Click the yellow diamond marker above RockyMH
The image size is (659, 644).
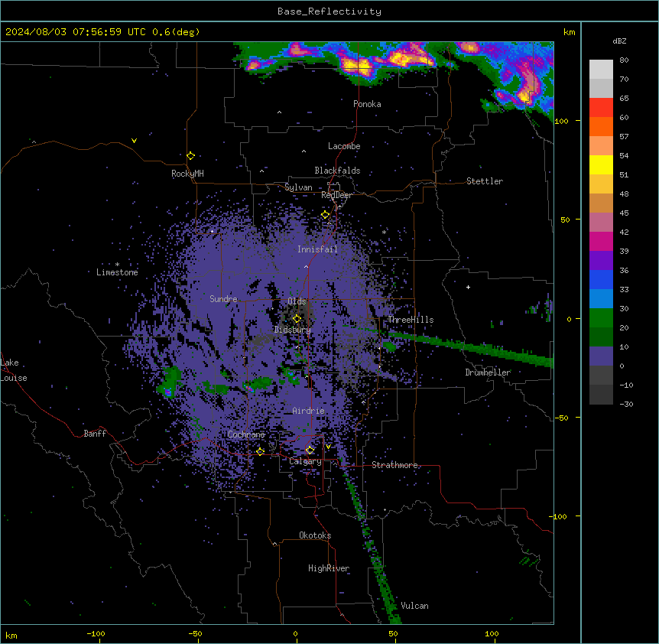(x=190, y=155)
